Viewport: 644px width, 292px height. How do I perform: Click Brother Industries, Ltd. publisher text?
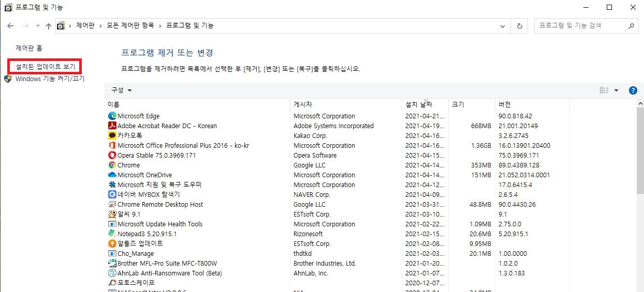(x=325, y=263)
